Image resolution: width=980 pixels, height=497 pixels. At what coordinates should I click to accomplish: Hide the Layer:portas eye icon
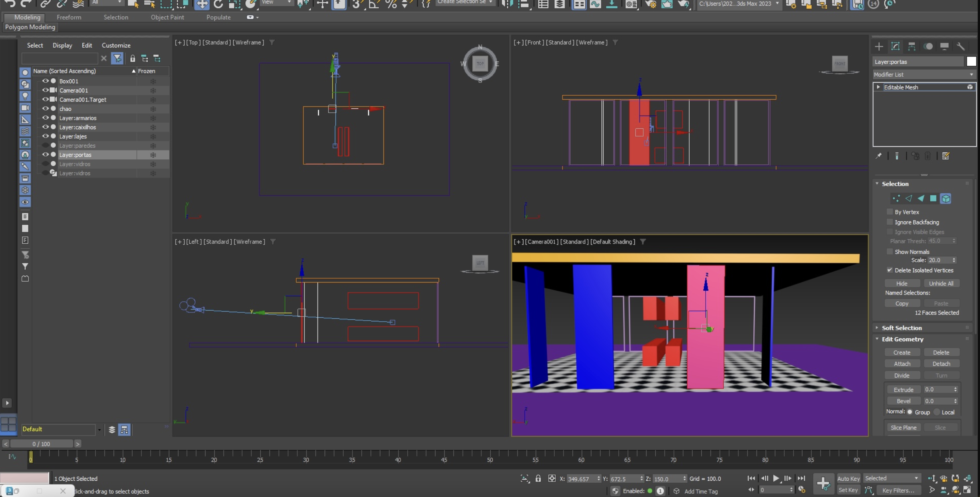point(45,155)
